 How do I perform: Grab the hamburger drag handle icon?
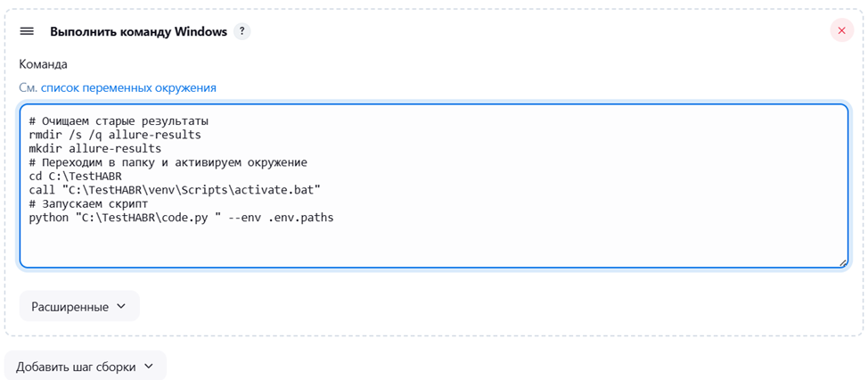[x=27, y=31]
